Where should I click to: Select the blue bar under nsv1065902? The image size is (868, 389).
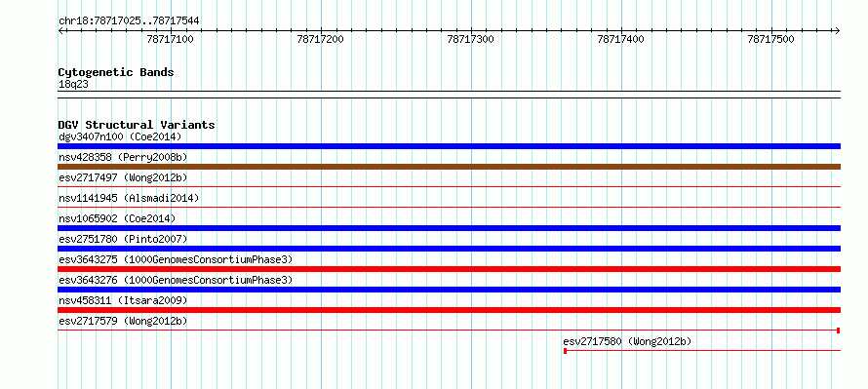(449, 228)
